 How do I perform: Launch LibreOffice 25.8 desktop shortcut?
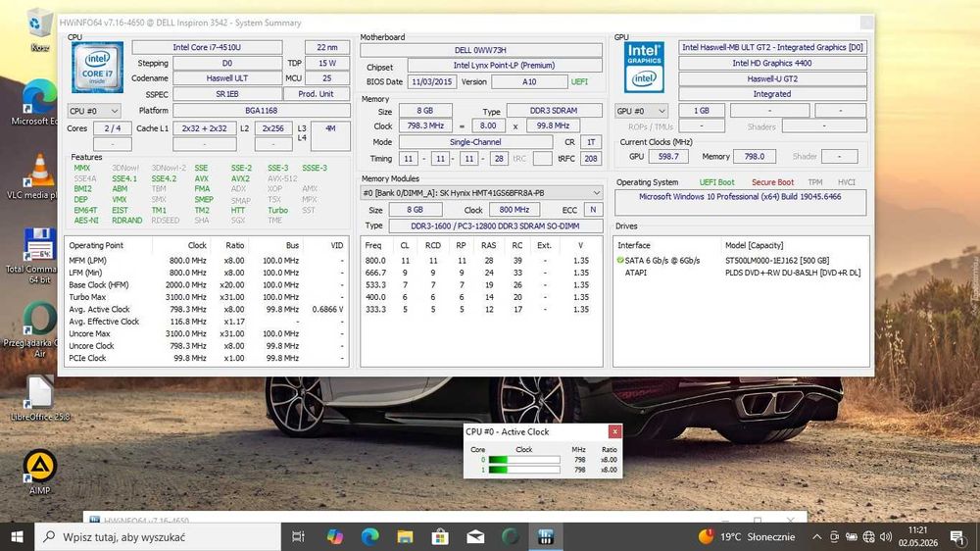coord(39,398)
